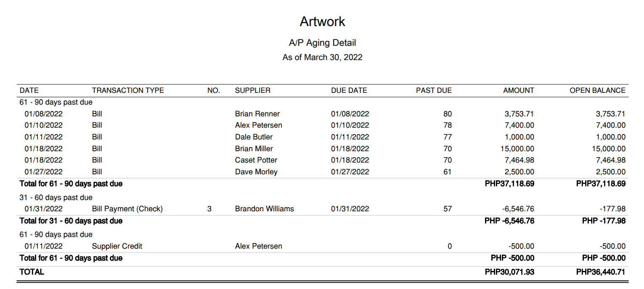644x289 pixels.
Task: Collapse the 31 - 60 days past due group
Action: [x=56, y=197]
